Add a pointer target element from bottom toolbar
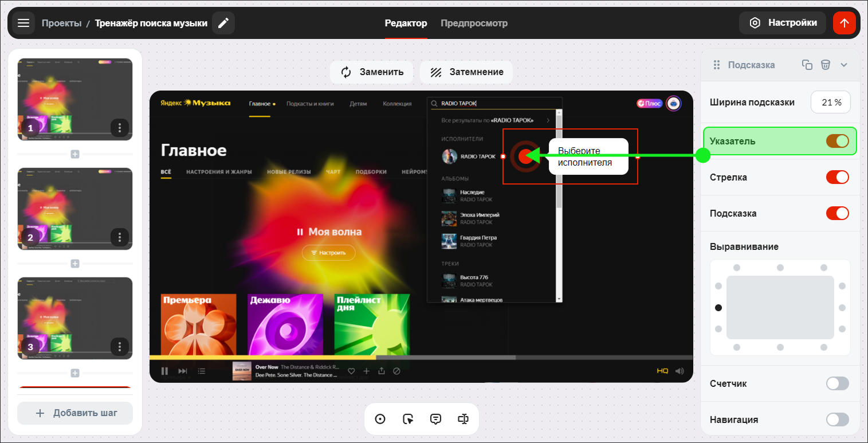 (x=380, y=419)
